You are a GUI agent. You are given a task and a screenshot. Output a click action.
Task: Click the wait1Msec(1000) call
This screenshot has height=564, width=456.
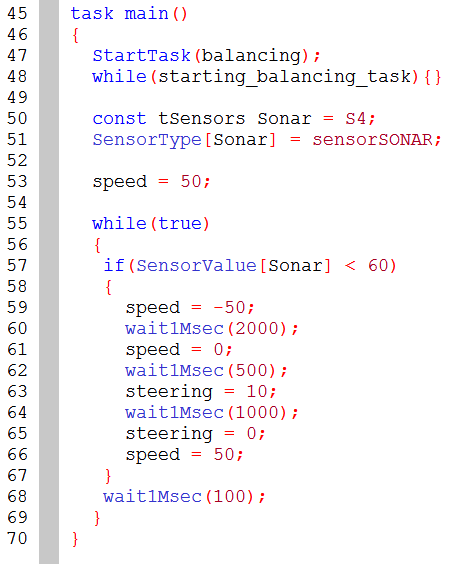point(212,413)
